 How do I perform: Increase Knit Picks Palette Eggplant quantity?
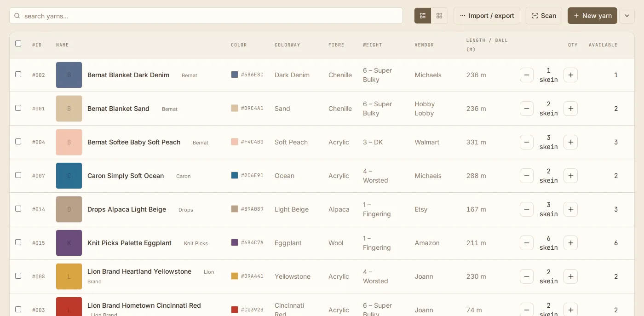tap(570, 243)
